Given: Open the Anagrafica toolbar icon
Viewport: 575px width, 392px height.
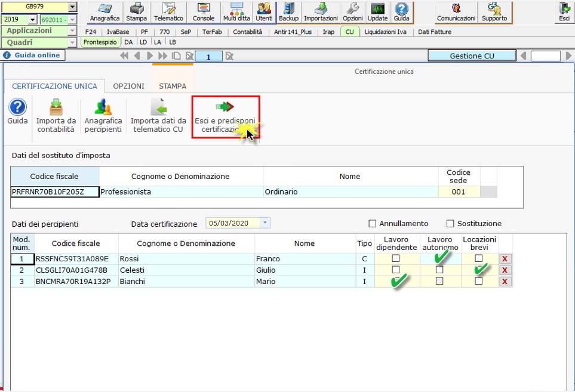Looking at the screenshot, I should pos(104,12).
